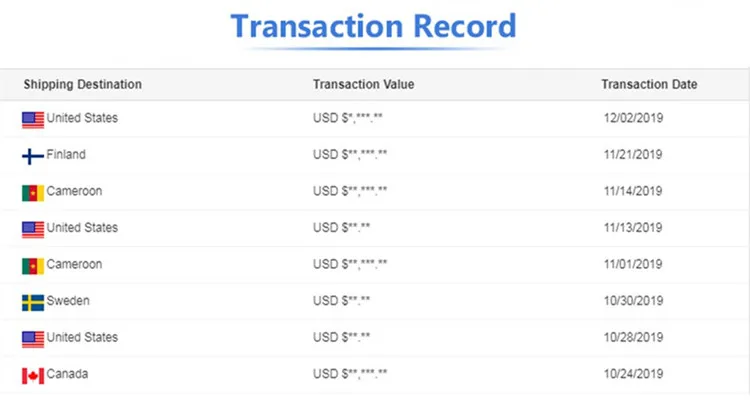Click the US flag in the 10/28/2019 row
Image resolution: width=750 pixels, height=400 pixels.
[x=33, y=338]
